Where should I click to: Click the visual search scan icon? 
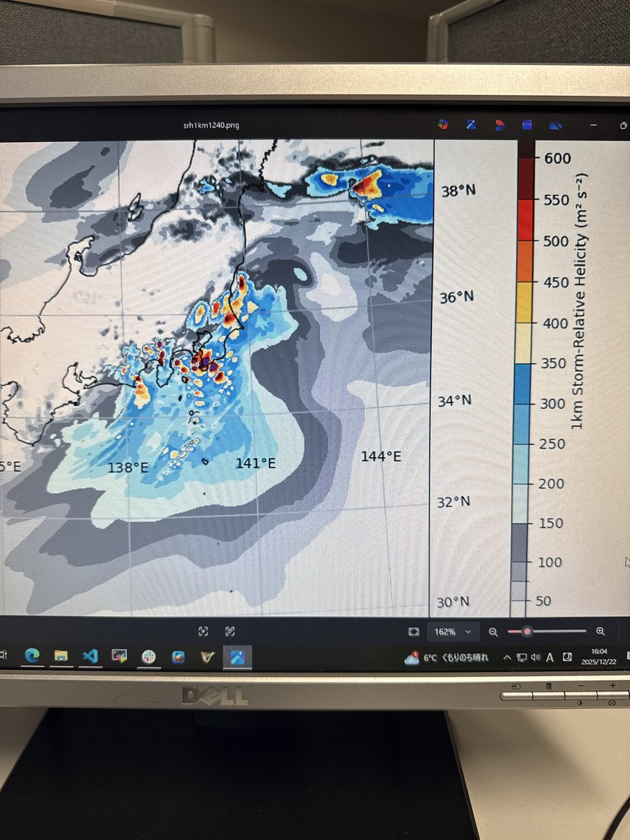[203, 631]
